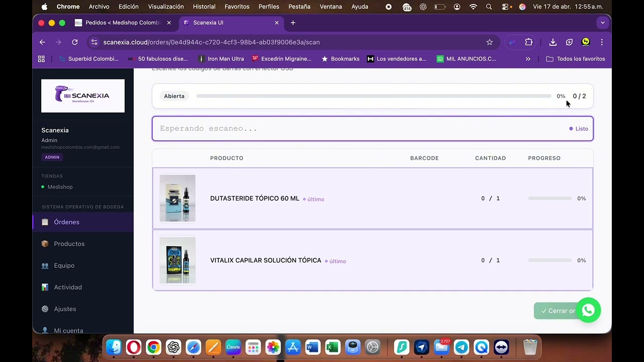Click the Actividad bar chart icon

click(x=45, y=287)
